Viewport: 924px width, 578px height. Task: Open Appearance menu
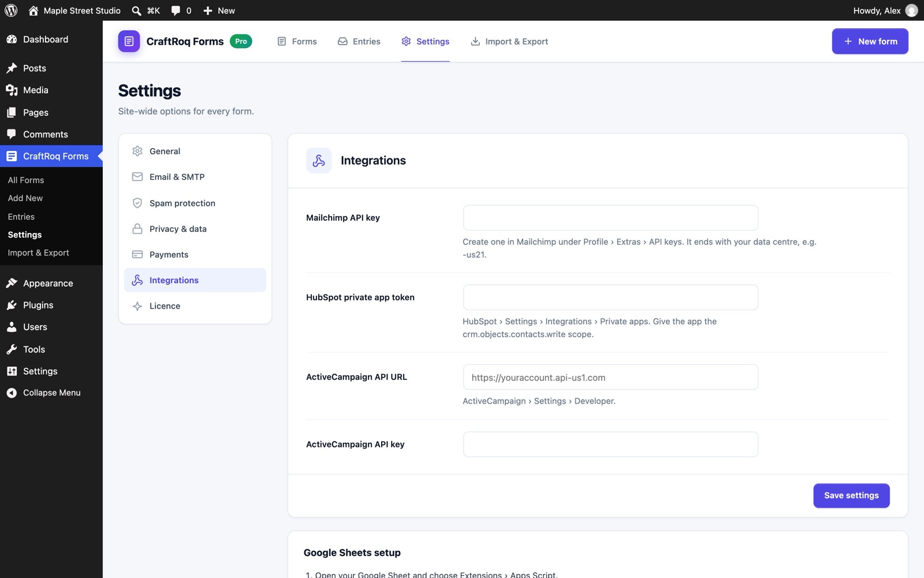tap(51, 283)
